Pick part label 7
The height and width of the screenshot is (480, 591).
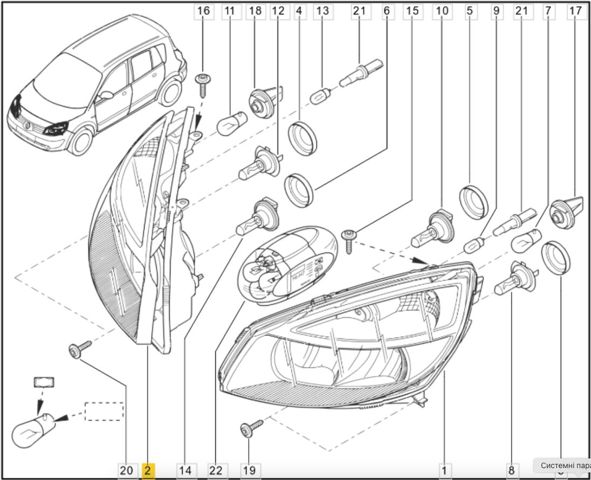(x=548, y=11)
